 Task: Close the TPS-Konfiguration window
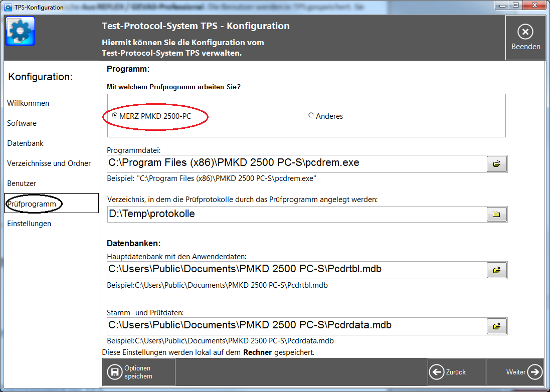pyautogui.click(x=534, y=6)
